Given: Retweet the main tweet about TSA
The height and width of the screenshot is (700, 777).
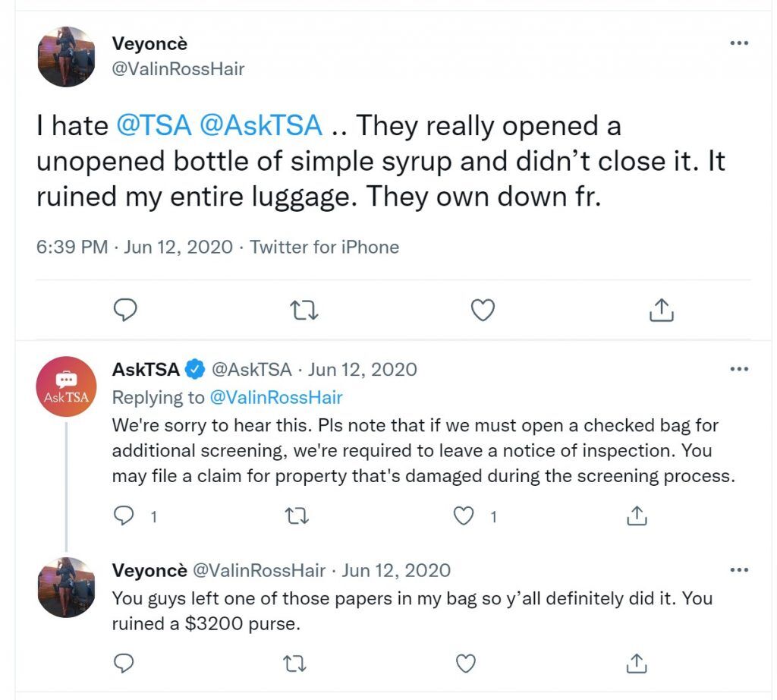Looking at the screenshot, I should 304,311.
